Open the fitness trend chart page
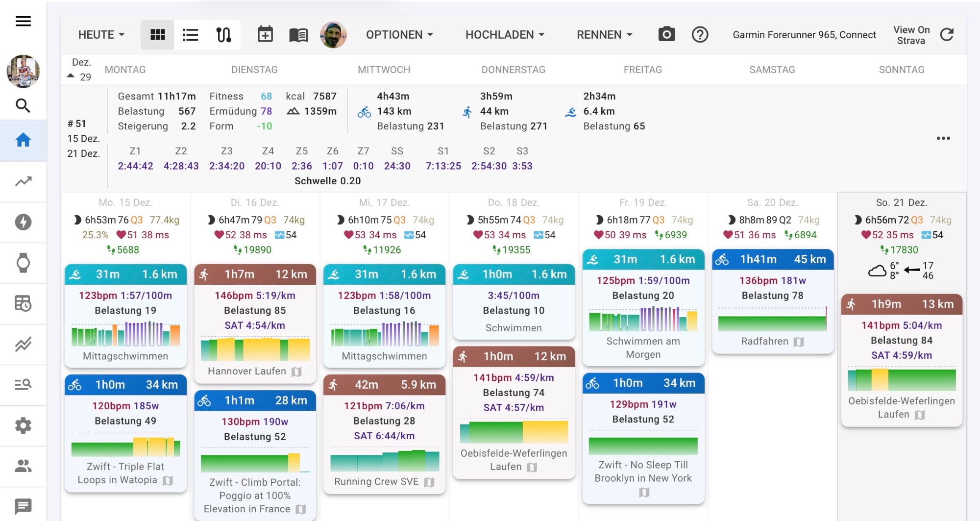This screenshot has width=980, height=521. [x=23, y=181]
